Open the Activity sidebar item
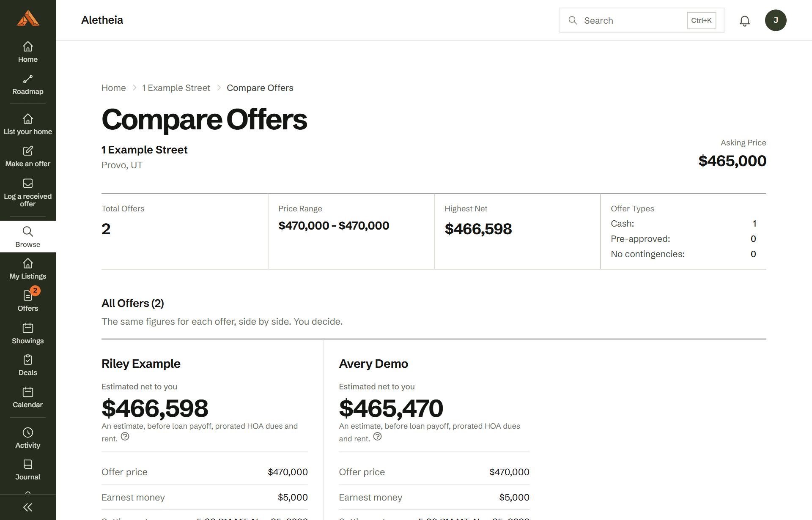 28,438
